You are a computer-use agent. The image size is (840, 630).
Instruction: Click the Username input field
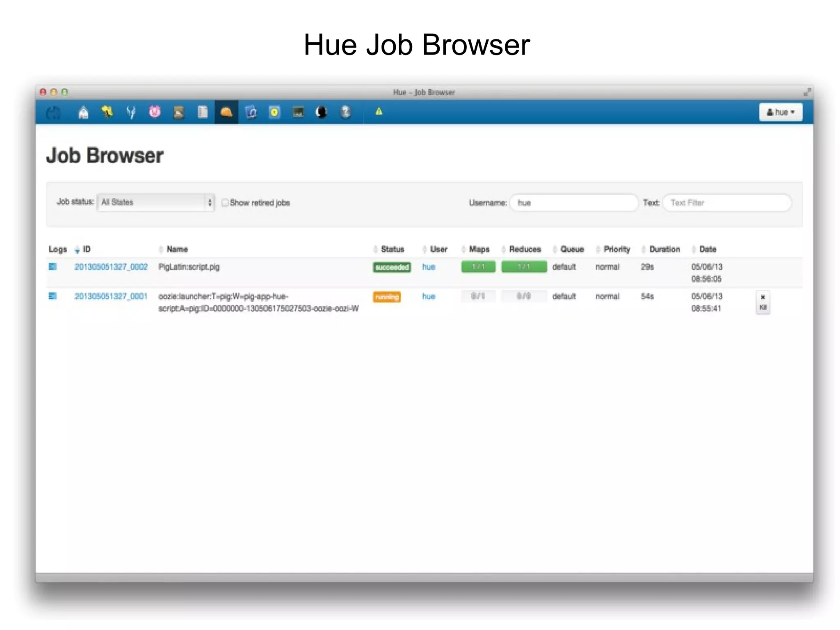tap(574, 203)
